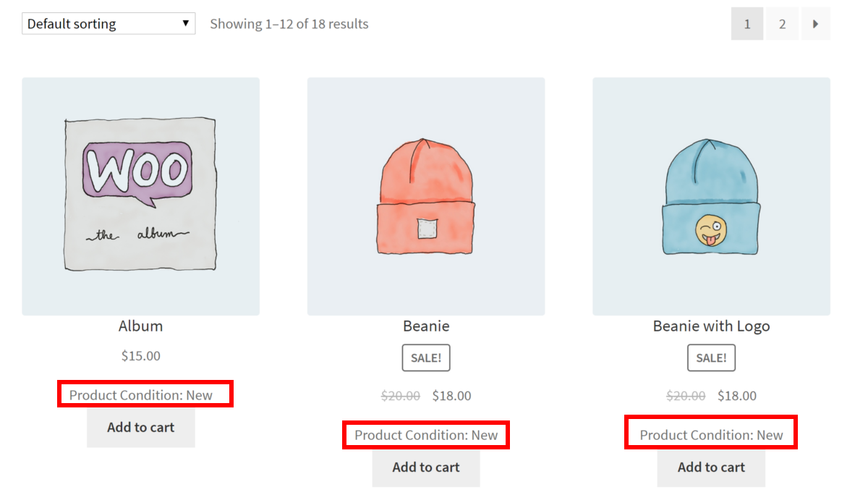The height and width of the screenshot is (495, 868).
Task: Click Album's $15.00 price text
Action: pos(140,355)
